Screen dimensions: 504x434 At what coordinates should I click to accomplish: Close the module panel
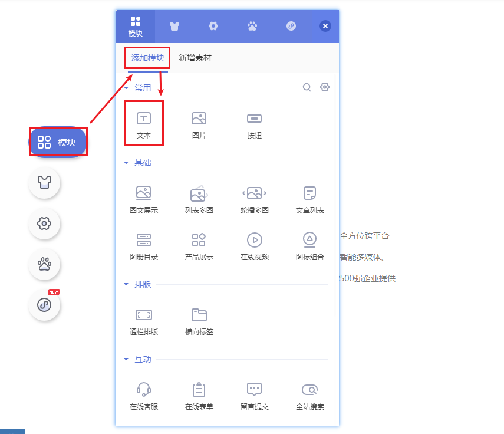click(x=325, y=26)
